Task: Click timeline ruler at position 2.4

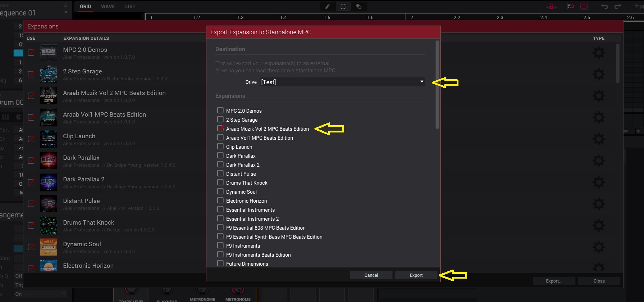Action: (544, 17)
